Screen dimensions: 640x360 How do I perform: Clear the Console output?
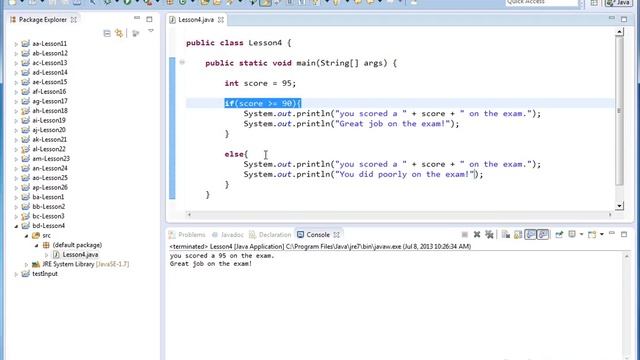[x=506, y=234]
